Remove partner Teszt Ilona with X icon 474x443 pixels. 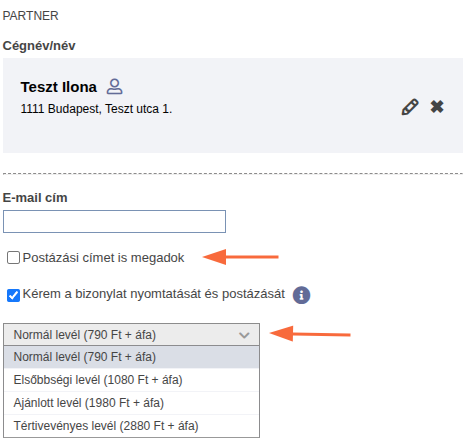tap(437, 107)
